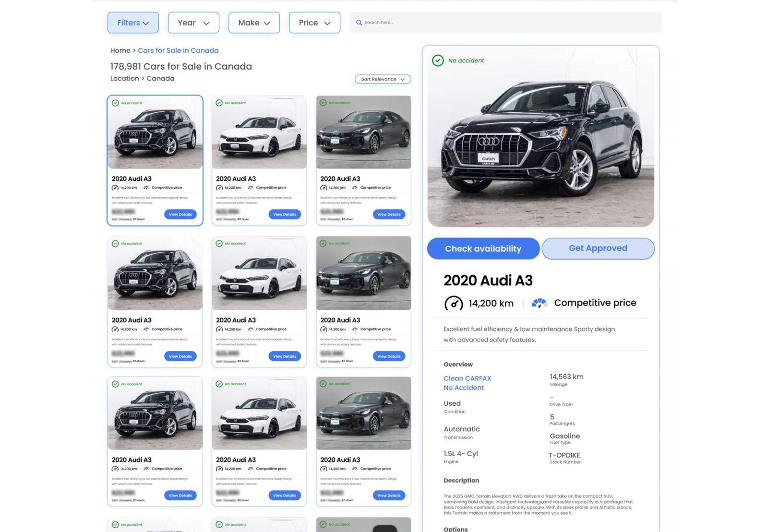Click the 'Gasoline' fuel type value
This screenshot has width=768, height=532.
click(565, 436)
